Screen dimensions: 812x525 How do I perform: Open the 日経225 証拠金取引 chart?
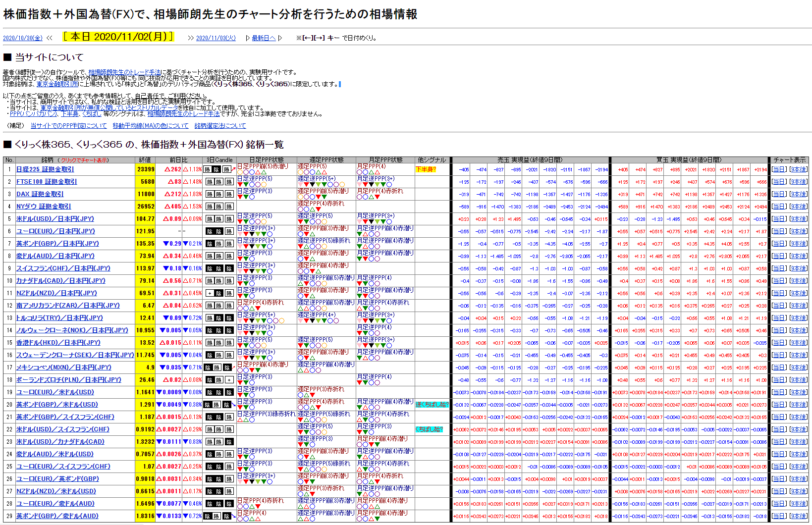click(x=45, y=169)
